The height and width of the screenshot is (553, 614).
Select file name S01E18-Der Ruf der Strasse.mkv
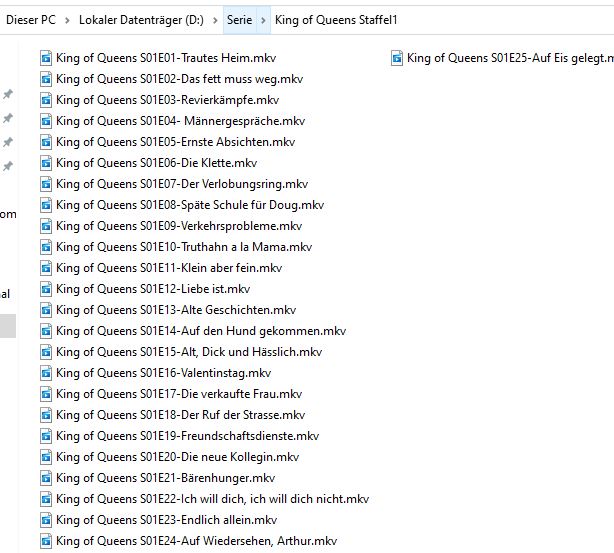[181, 415]
